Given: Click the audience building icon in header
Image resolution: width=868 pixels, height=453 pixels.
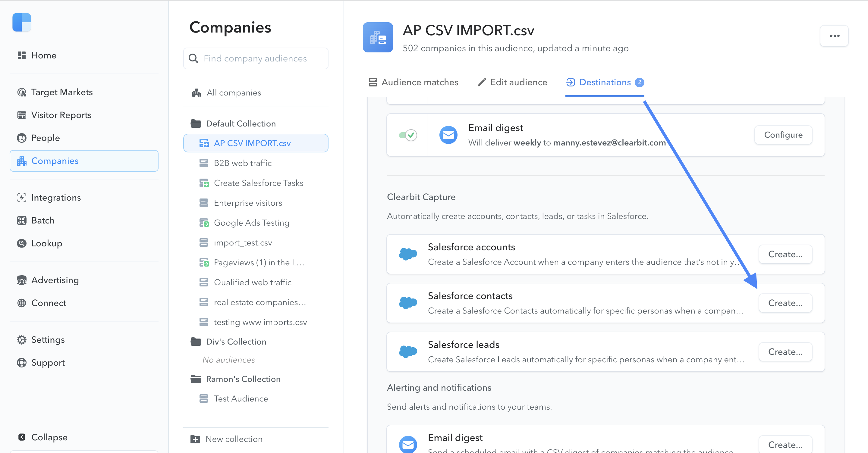Looking at the screenshot, I should [378, 37].
